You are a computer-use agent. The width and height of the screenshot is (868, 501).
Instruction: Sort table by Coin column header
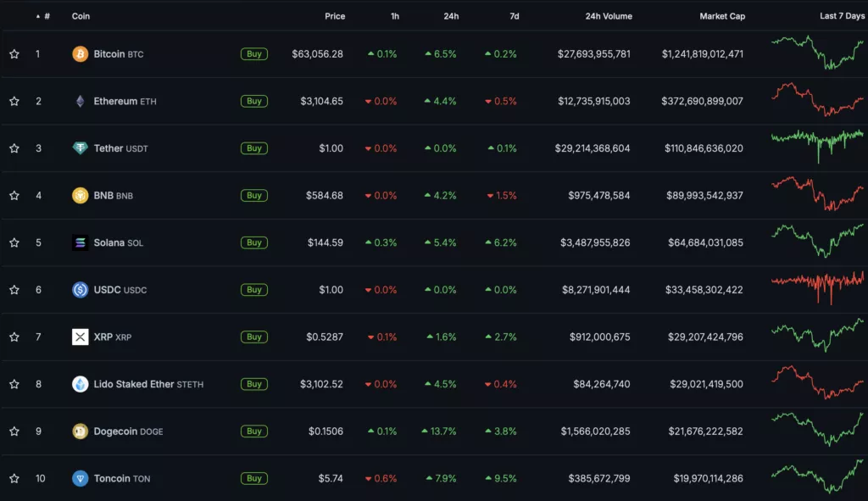(x=81, y=16)
